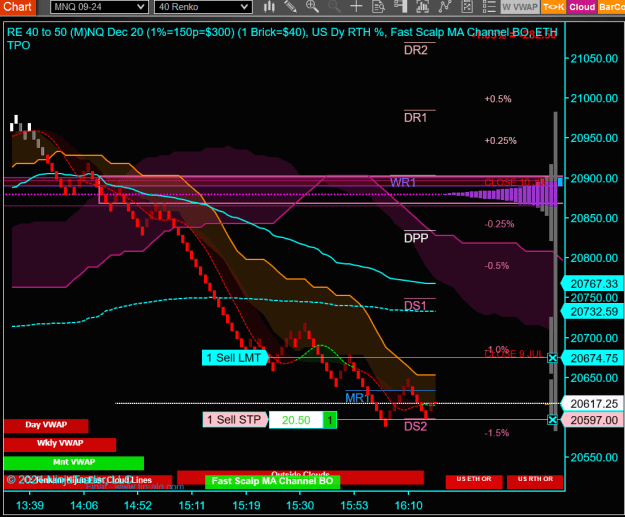The width and height of the screenshot is (625, 517).
Task: Click the green quantity 1 box
Action: (330, 420)
